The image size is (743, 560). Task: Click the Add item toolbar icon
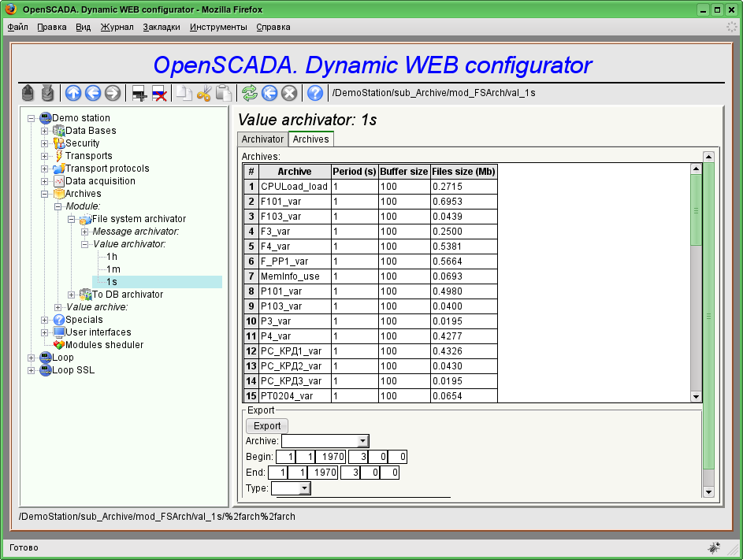[x=139, y=93]
